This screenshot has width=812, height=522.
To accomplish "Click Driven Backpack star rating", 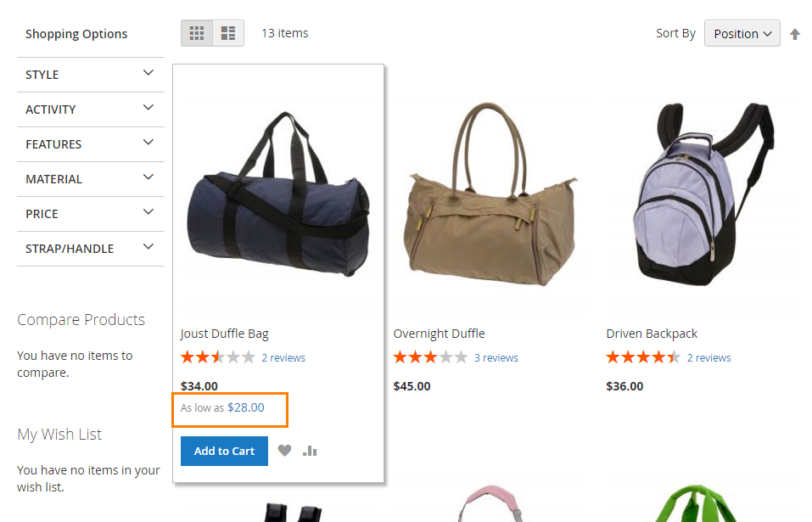I will (x=643, y=357).
